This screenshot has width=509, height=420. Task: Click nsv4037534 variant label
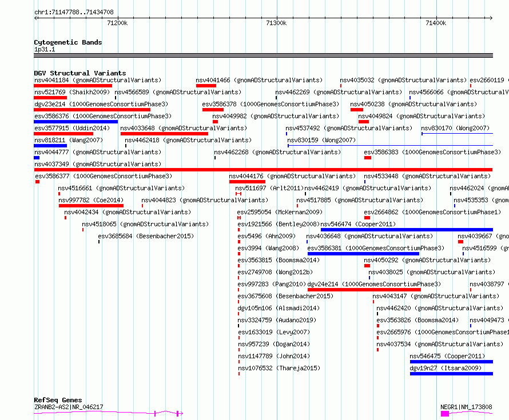440,344
